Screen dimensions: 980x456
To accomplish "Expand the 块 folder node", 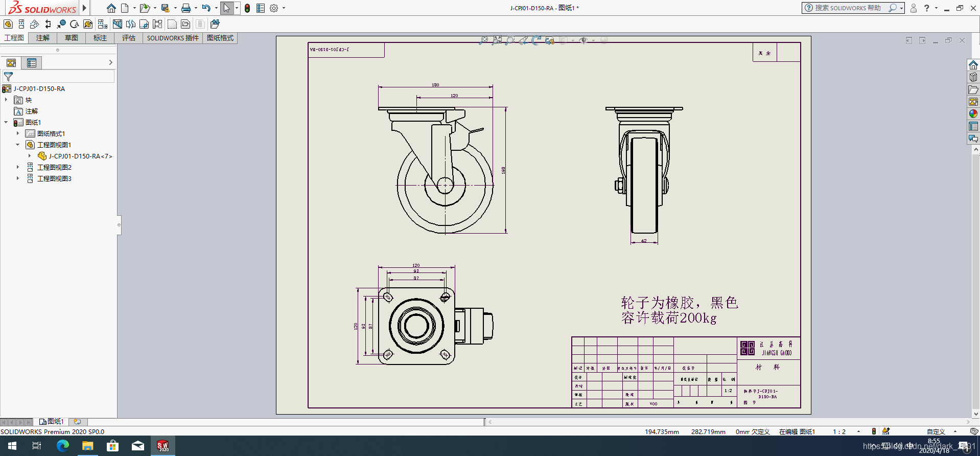I will tap(6, 100).
